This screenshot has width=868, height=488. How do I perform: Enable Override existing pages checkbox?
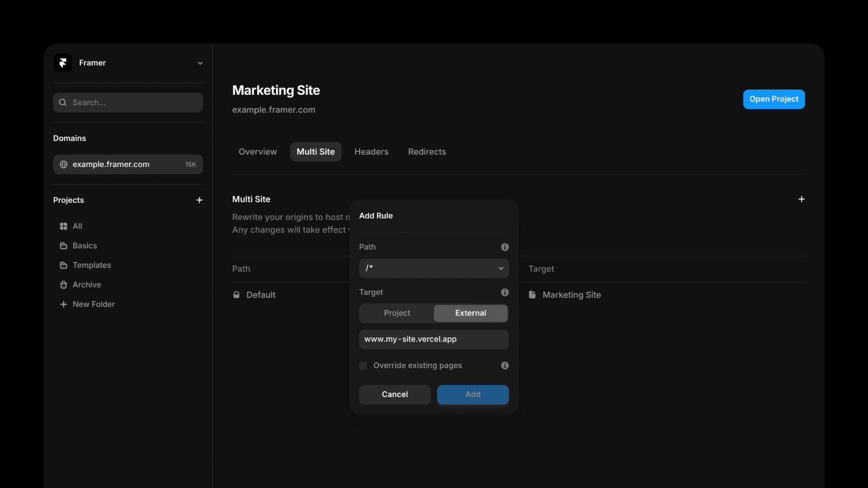363,365
